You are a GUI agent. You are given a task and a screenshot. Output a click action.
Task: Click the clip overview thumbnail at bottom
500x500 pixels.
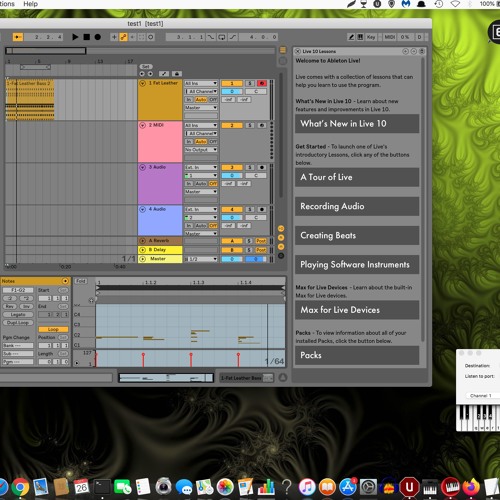pos(166,378)
